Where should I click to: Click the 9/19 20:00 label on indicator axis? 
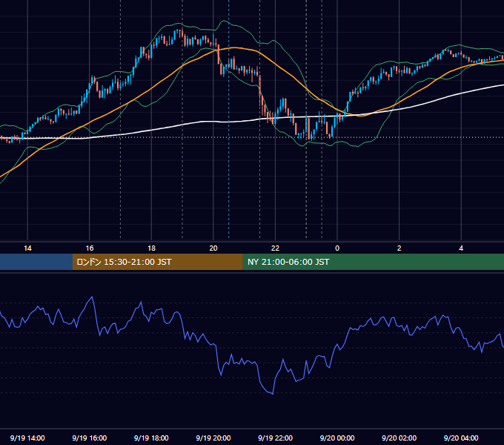[213, 438]
